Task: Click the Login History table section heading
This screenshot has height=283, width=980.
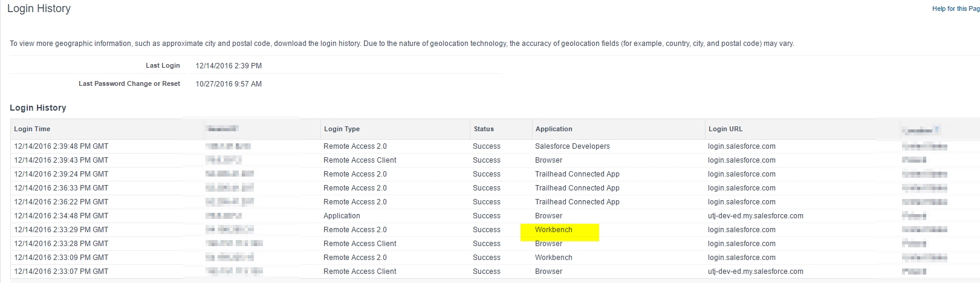Action: (x=37, y=108)
